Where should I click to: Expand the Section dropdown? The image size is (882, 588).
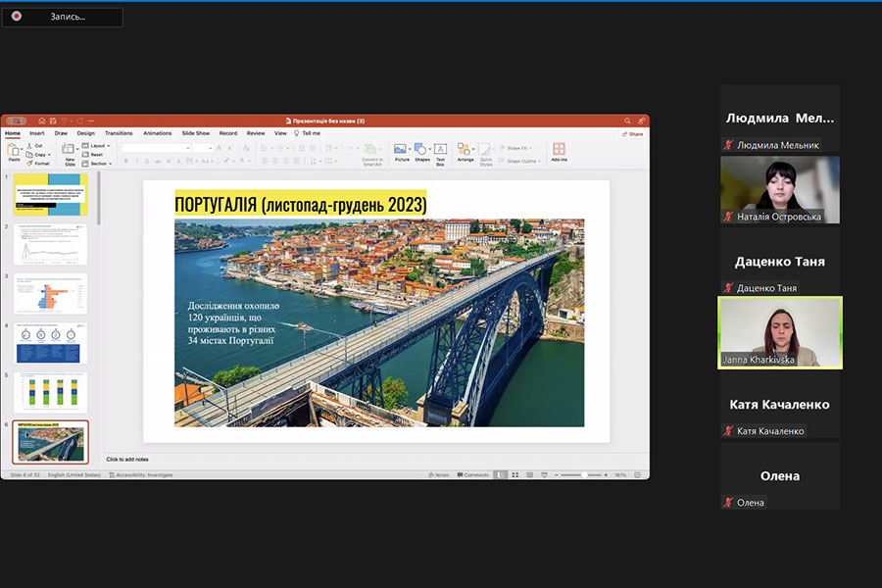pos(98,164)
